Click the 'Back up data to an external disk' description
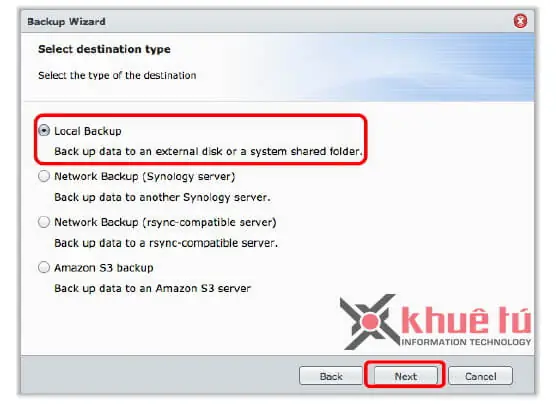The width and height of the screenshot is (556, 407). [208, 152]
